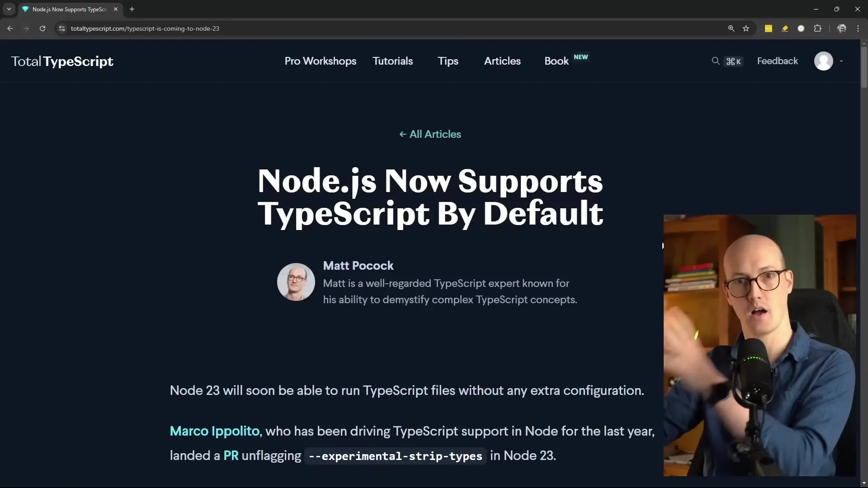The image size is (868, 488).
Task: Click the ⌘K search shortcut badge
Action: click(734, 61)
